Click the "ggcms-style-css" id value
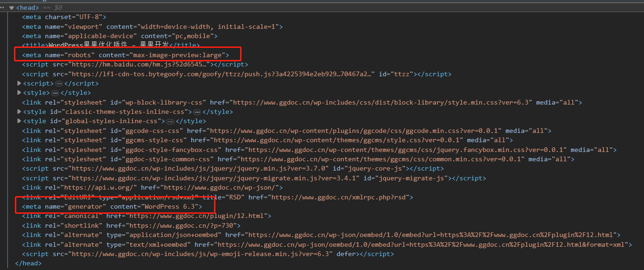 point(154,140)
